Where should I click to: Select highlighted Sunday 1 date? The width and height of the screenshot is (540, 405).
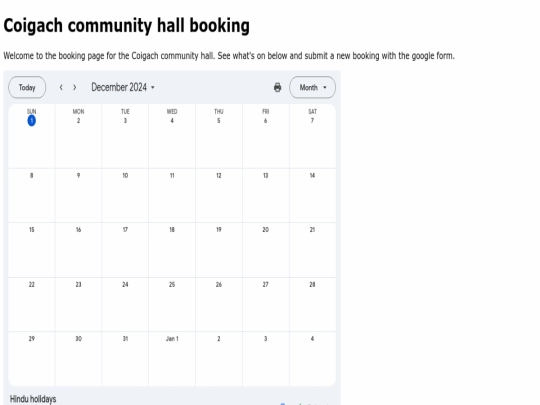coord(31,121)
